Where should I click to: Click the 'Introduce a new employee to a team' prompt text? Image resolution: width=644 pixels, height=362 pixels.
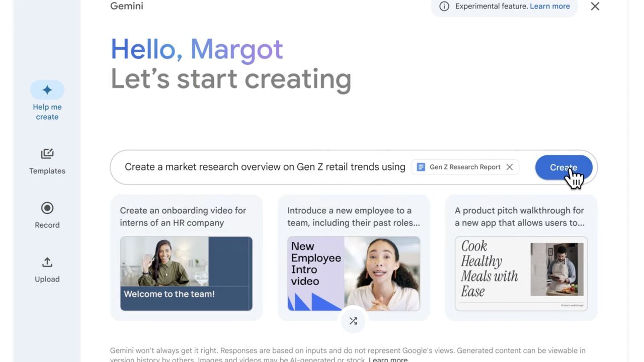tap(354, 217)
